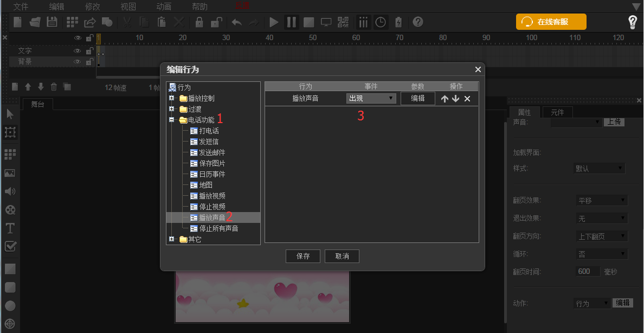Click the 保存 button in the dialog
The height and width of the screenshot is (333, 644).
[x=302, y=256]
